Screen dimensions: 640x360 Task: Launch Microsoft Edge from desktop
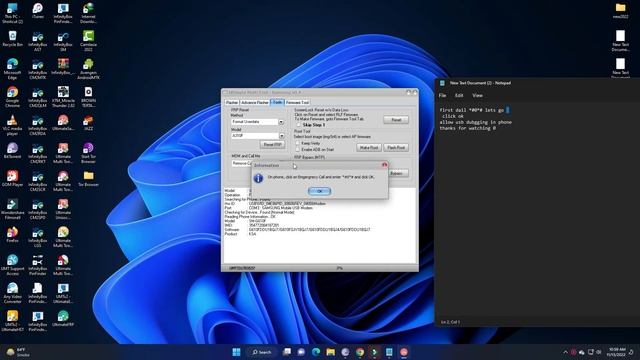[12, 69]
